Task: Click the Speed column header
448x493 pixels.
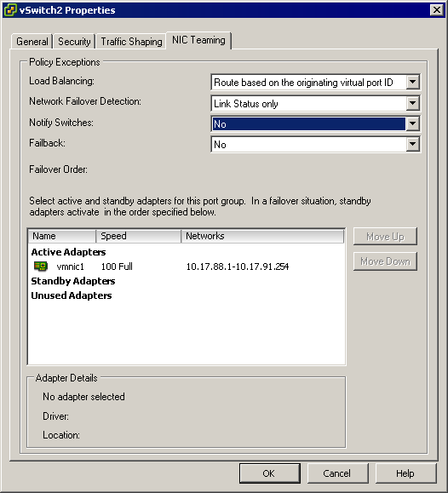Action: 139,236
